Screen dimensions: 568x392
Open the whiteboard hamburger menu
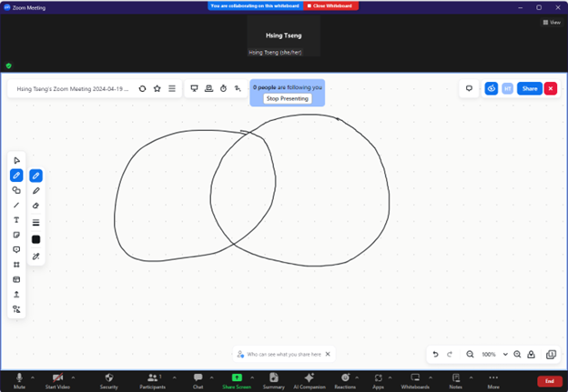click(172, 89)
